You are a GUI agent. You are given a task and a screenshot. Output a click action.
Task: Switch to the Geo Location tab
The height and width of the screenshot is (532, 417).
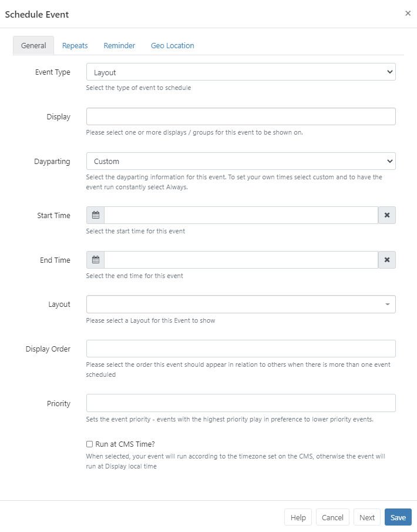(x=172, y=45)
